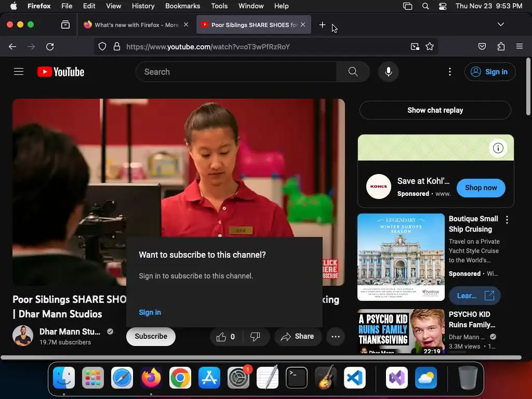Open the Legendary Winter Europe Season ad image
Image resolution: width=532 pixels, height=399 pixels.
click(x=401, y=257)
